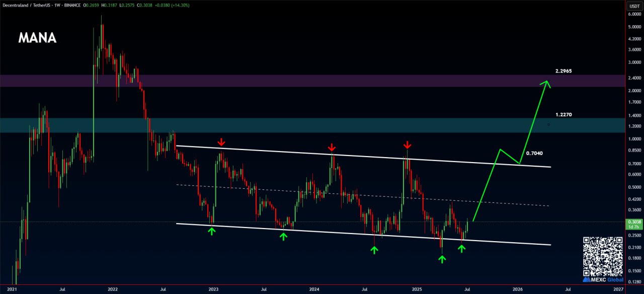Viewport: 644px width, 294px height.
Task: Click the large MANA text label
Action: 38,38
